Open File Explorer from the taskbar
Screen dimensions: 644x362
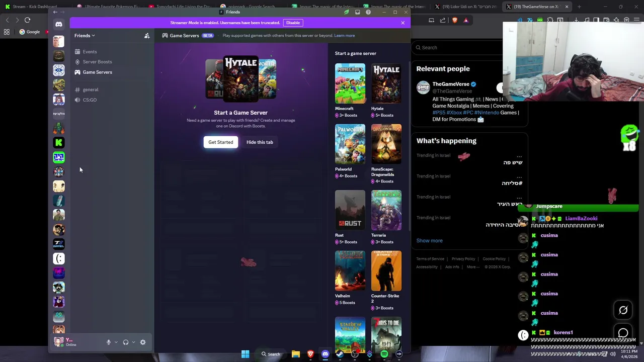(296, 354)
